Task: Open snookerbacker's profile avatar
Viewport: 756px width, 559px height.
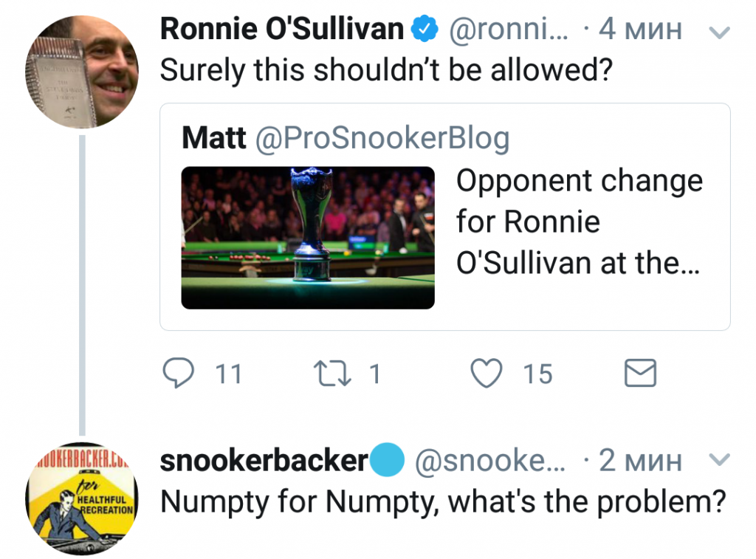Action: [81, 496]
